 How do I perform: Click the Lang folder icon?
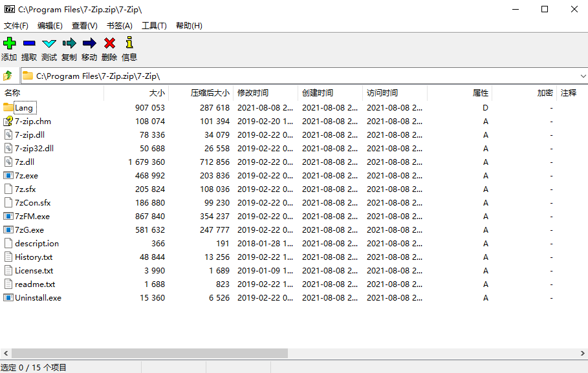pos(8,107)
